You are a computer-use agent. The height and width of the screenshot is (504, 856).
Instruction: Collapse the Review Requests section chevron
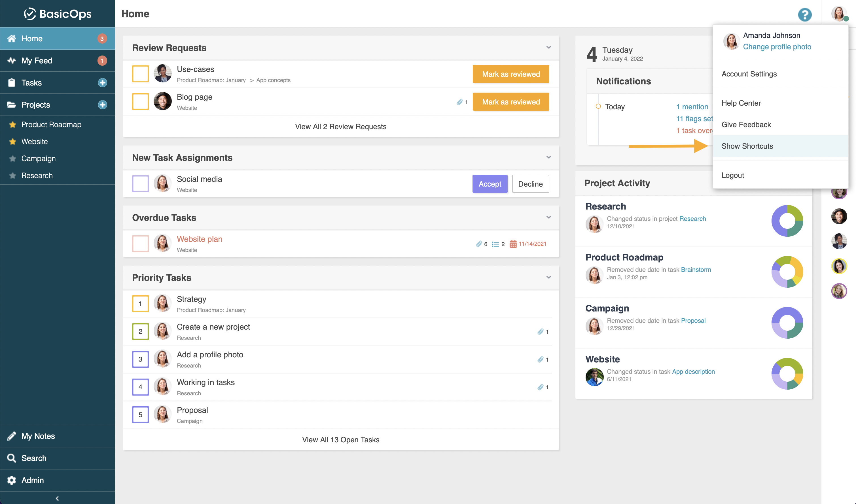548,48
